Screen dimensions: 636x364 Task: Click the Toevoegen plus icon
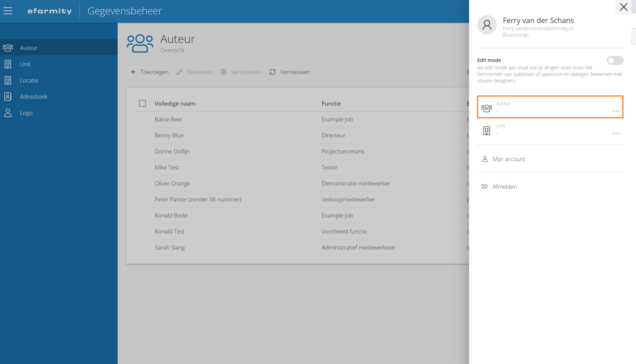[x=133, y=72]
